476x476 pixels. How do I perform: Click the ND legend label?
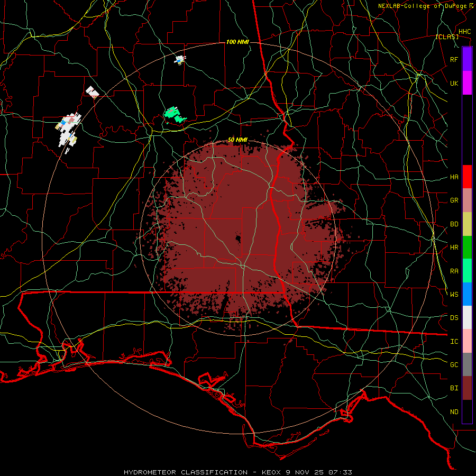pos(454,412)
